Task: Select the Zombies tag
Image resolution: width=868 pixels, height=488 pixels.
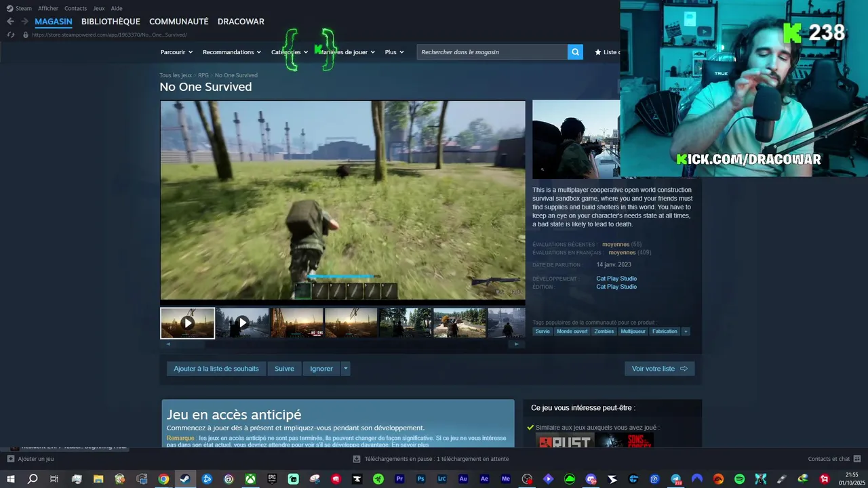Action: click(x=604, y=331)
